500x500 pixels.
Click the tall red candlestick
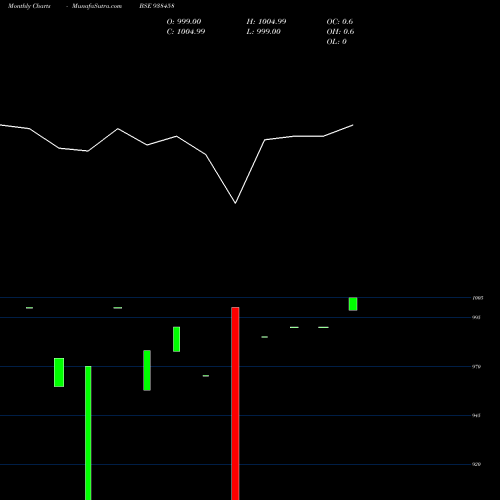tap(235, 403)
